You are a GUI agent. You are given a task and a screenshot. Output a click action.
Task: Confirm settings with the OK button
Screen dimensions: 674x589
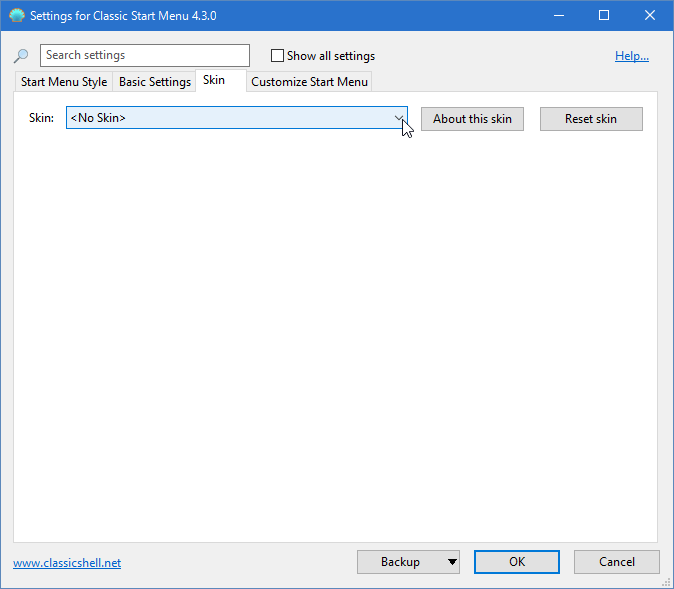tap(516, 562)
